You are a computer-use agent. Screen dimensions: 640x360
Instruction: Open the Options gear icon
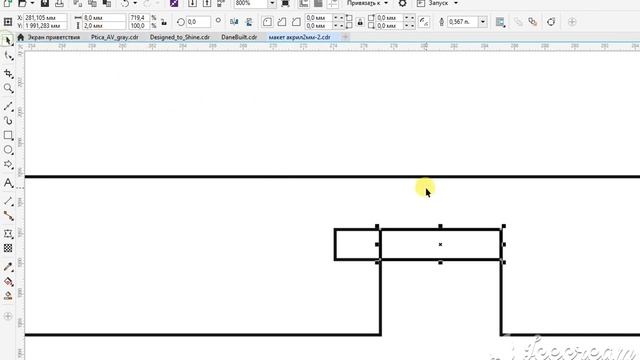(402, 3)
